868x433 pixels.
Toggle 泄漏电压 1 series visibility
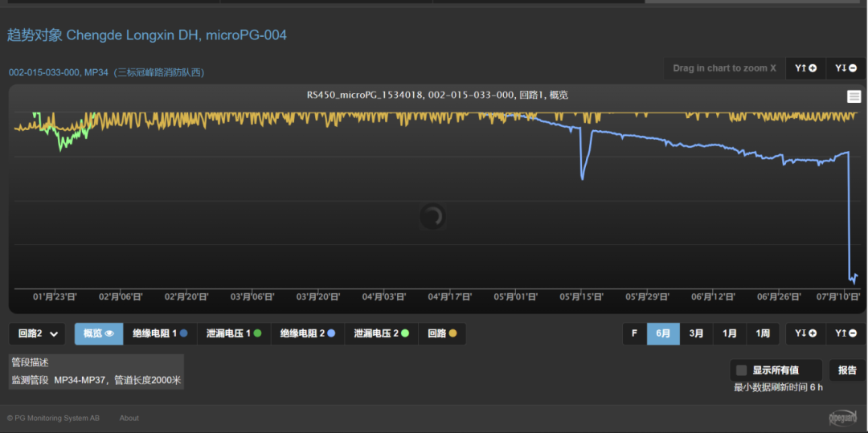[234, 333]
